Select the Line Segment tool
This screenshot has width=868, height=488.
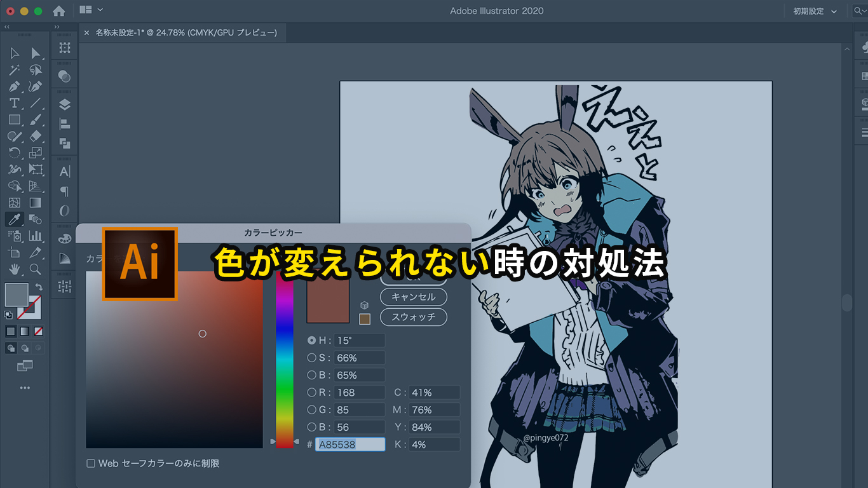(x=36, y=103)
